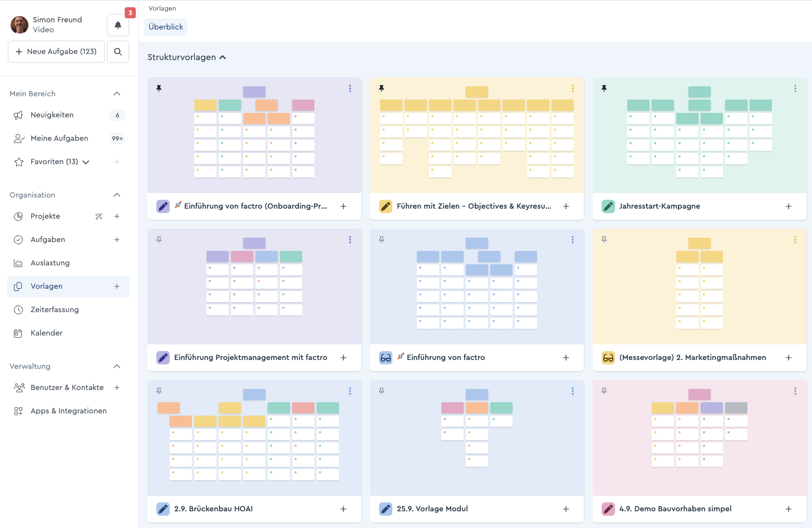The height and width of the screenshot is (528, 812).
Task: Open the three-dot menu on Brückenbau HOAI card
Action: (x=350, y=391)
